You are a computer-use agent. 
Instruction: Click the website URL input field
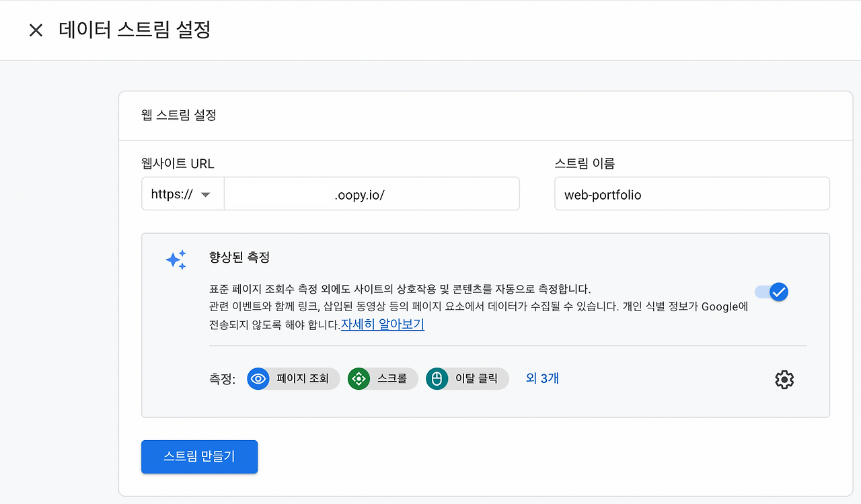click(371, 194)
